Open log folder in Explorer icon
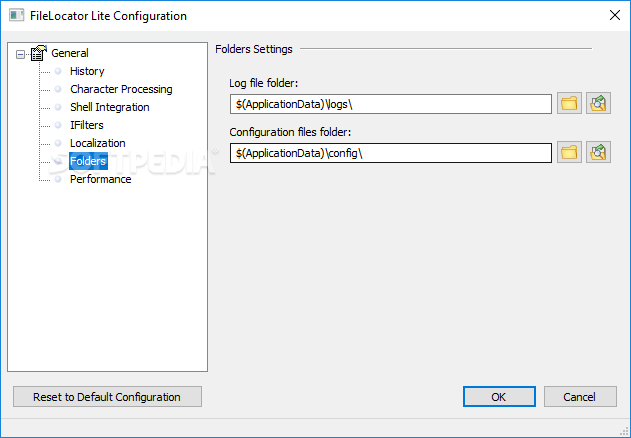 point(598,103)
